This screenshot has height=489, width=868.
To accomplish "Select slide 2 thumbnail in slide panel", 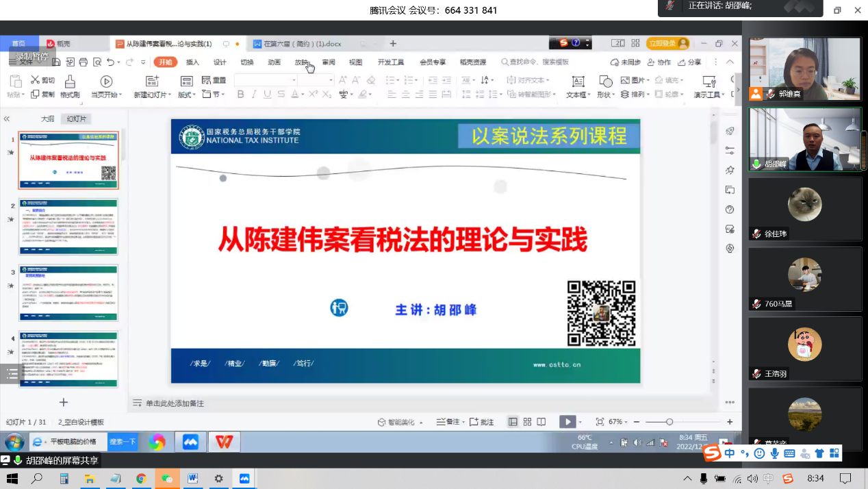I will pos(68,227).
